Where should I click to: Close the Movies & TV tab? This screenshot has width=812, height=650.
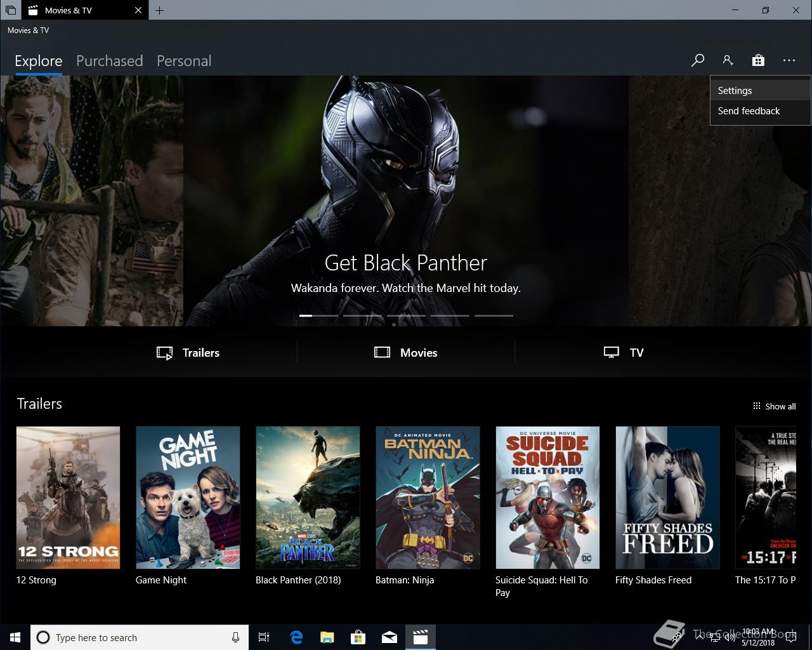(138, 10)
